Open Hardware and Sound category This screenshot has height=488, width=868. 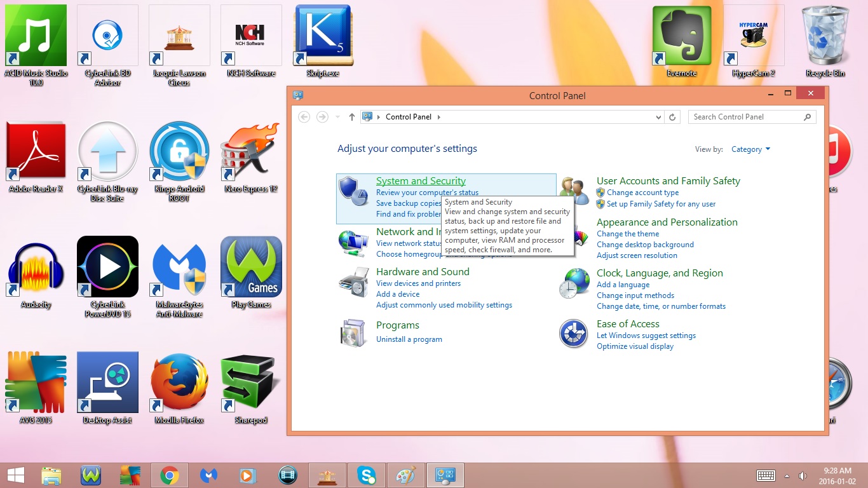coord(423,272)
